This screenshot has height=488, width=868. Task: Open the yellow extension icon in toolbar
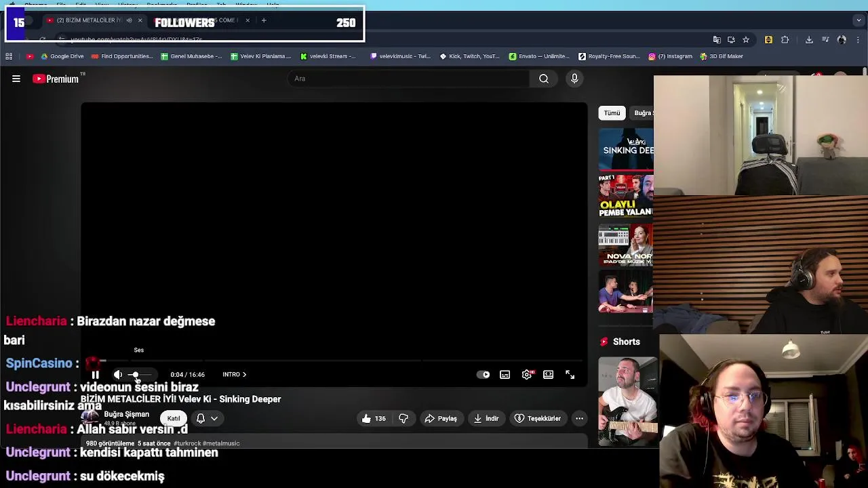coord(768,40)
